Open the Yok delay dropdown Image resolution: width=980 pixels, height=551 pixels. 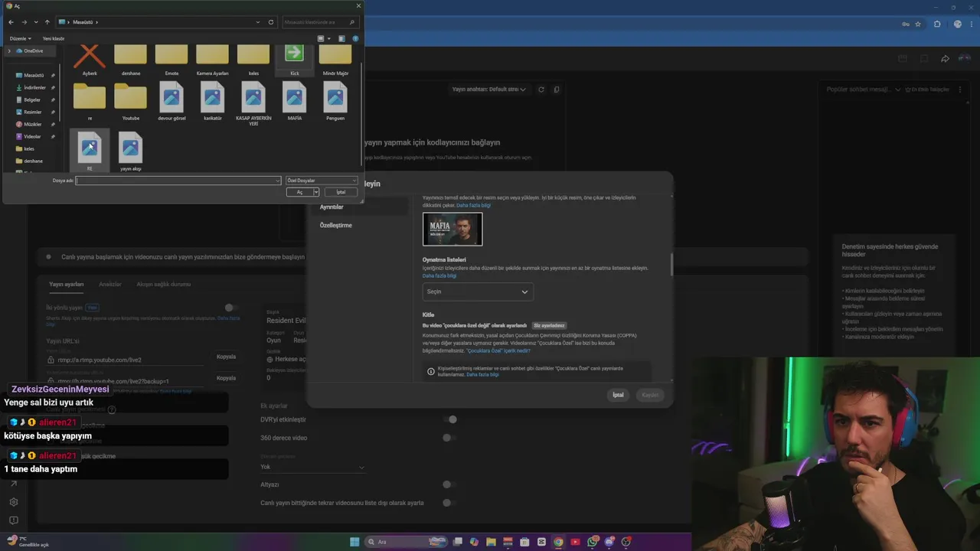[x=312, y=467]
